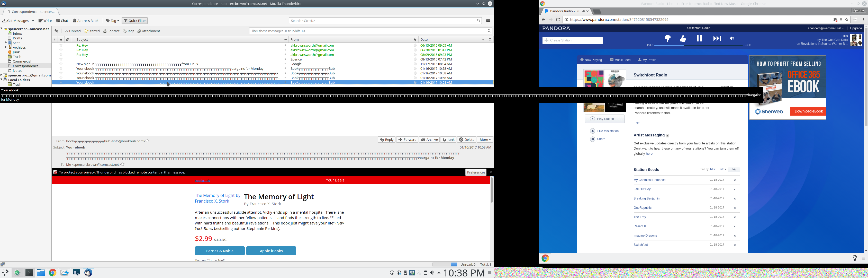Sort messages by the thread column icon
This screenshot has width=868, height=278.
55,39
